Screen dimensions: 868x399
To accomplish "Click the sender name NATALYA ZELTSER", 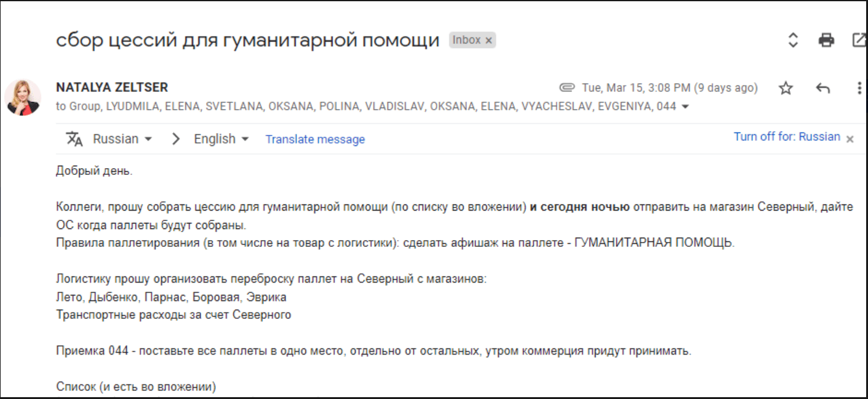I will pos(111,87).
